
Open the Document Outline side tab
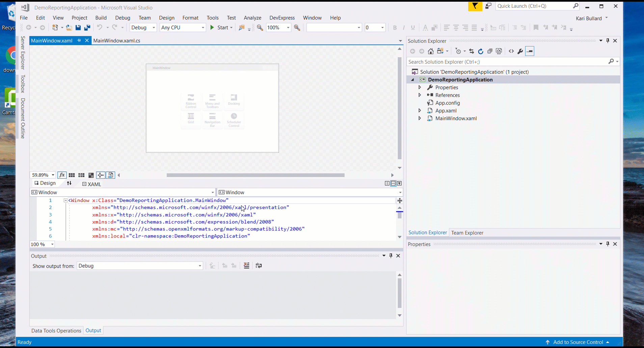23,118
